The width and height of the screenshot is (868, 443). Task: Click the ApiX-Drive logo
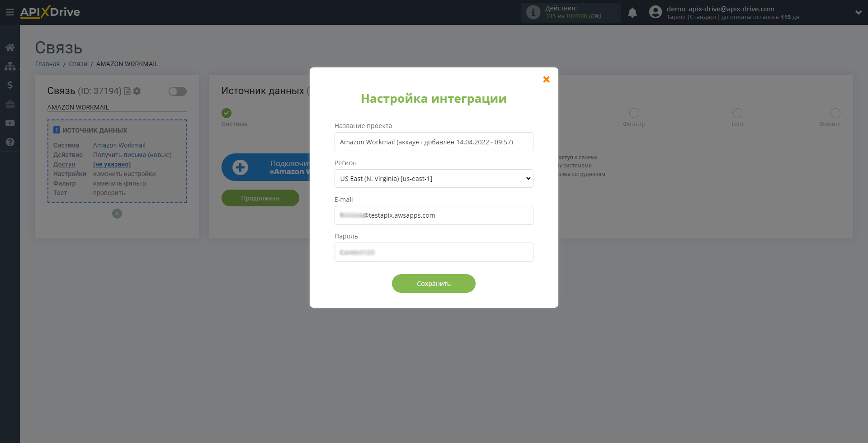pyautogui.click(x=50, y=12)
